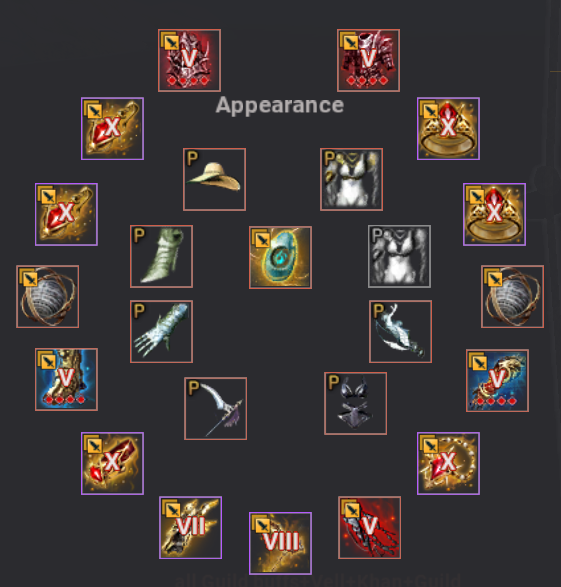
Task: Select the red clawed awakening weapon V
Action: (369, 527)
